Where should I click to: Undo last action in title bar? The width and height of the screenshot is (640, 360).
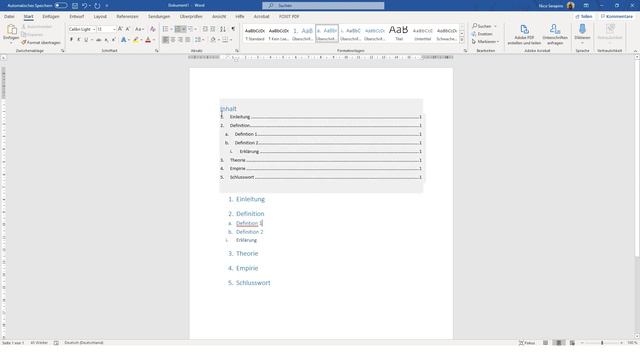(x=84, y=6)
